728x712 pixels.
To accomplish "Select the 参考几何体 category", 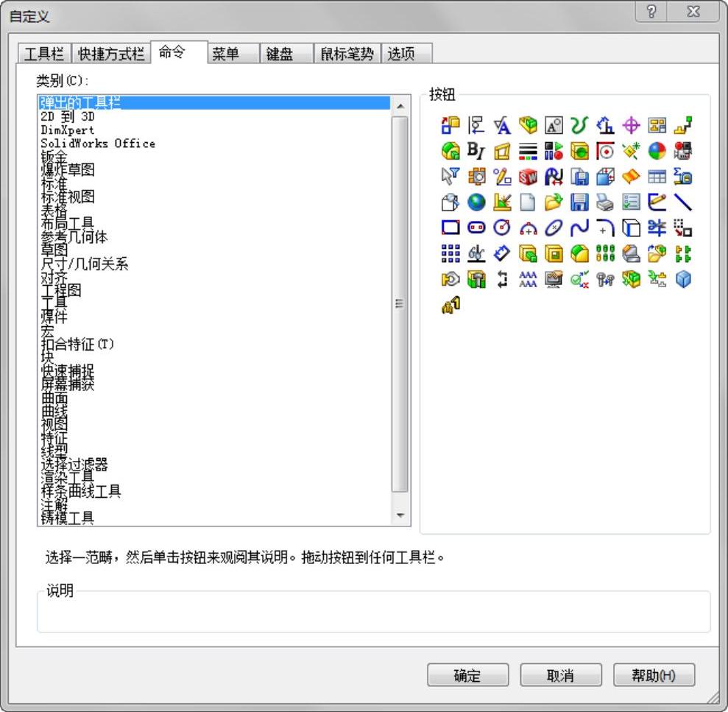I will pyautogui.click(x=214, y=237).
